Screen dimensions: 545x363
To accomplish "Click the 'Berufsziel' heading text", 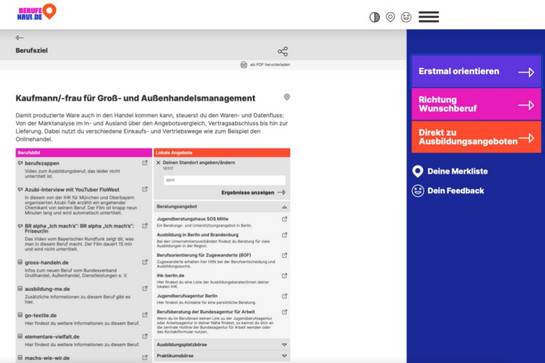I will pyautogui.click(x=32, y=51).
